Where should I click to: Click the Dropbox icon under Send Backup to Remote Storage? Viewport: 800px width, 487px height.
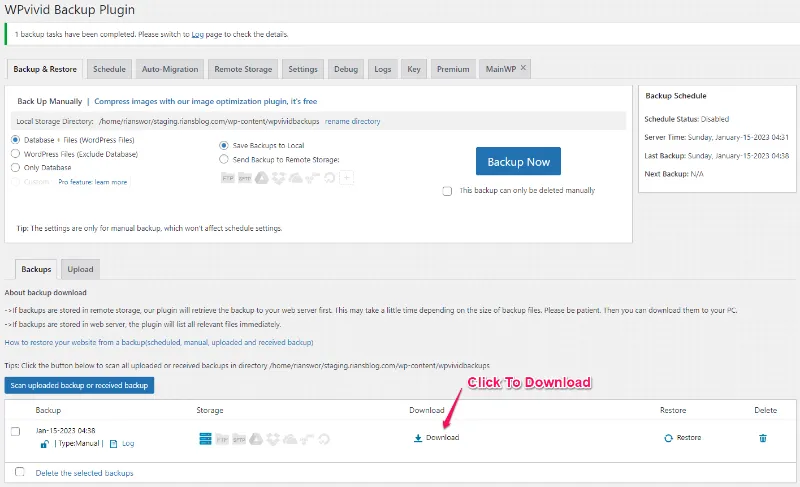(279, 178)
